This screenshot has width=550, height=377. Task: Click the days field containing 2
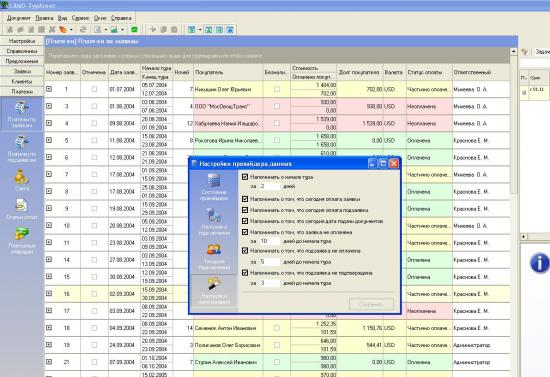[x=269, y=186]
